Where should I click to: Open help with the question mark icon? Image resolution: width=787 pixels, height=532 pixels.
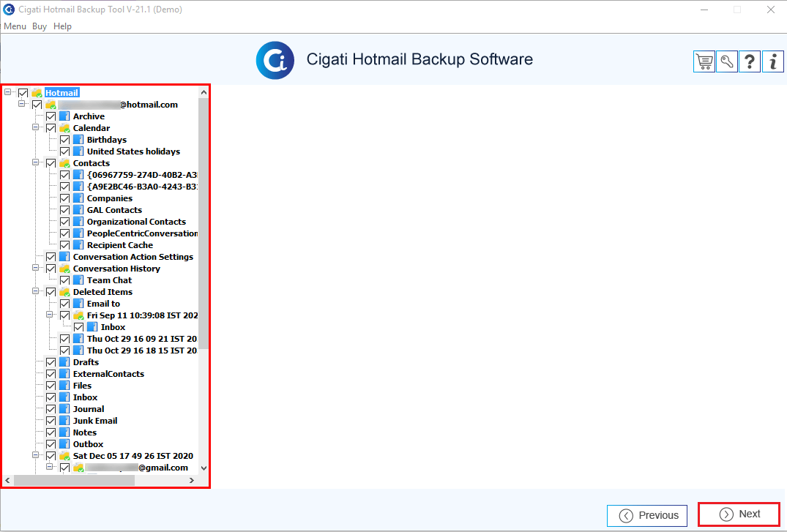tap(750, 61)
